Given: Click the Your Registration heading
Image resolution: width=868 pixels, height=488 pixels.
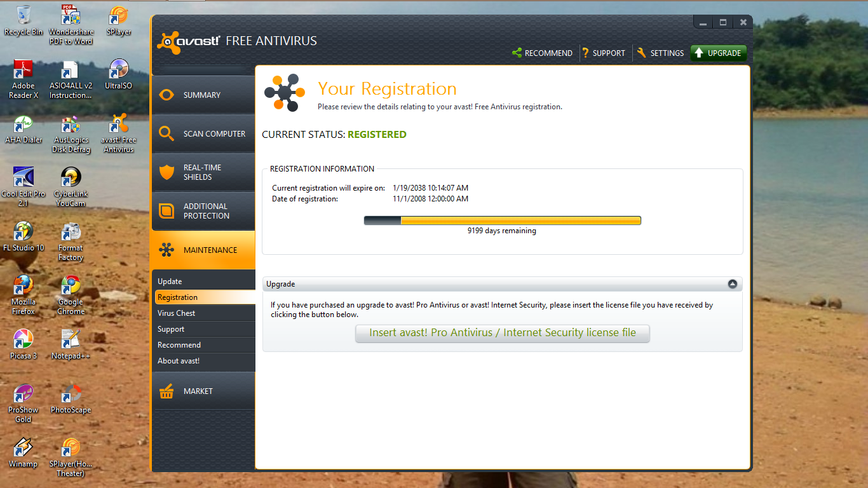Looking at the screenshot, I should [x=387, y=88].
